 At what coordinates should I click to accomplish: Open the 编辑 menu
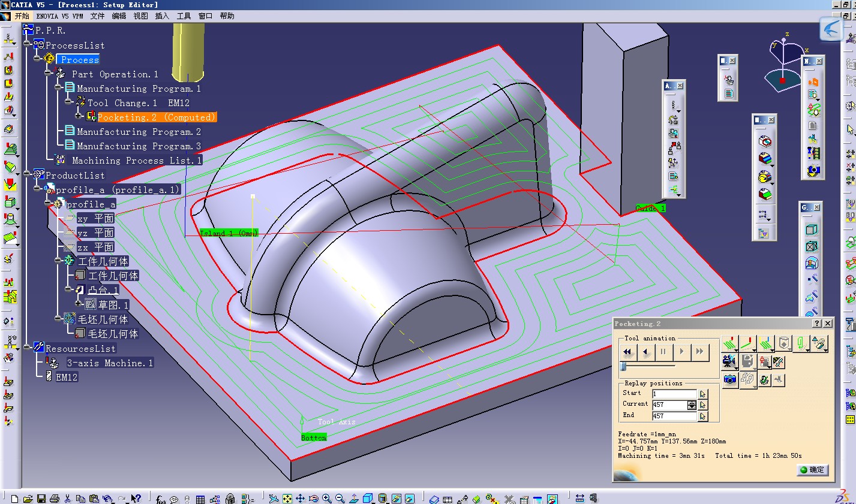click(x=119, y=16)
